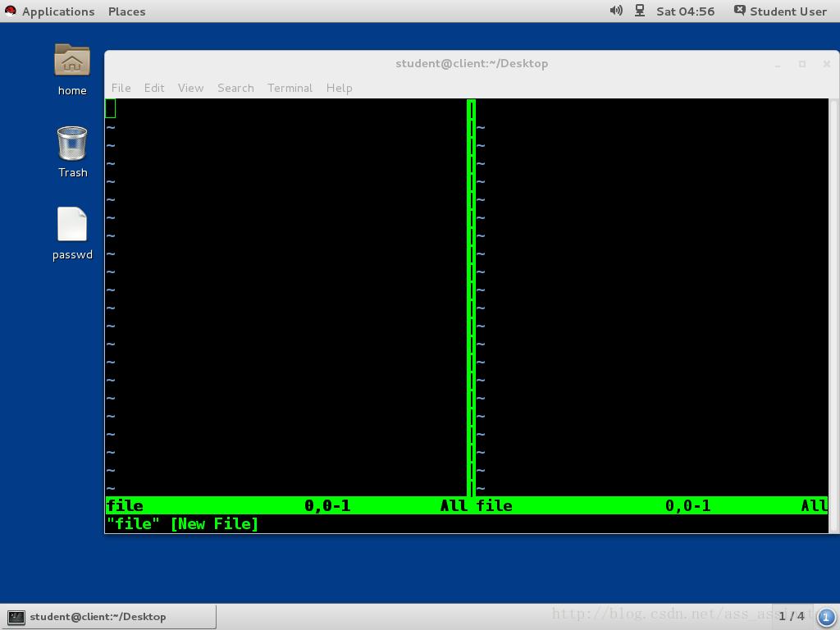Click the cursor at top of left vim pane
Screen dimensions: 840x630
[111, 109]
